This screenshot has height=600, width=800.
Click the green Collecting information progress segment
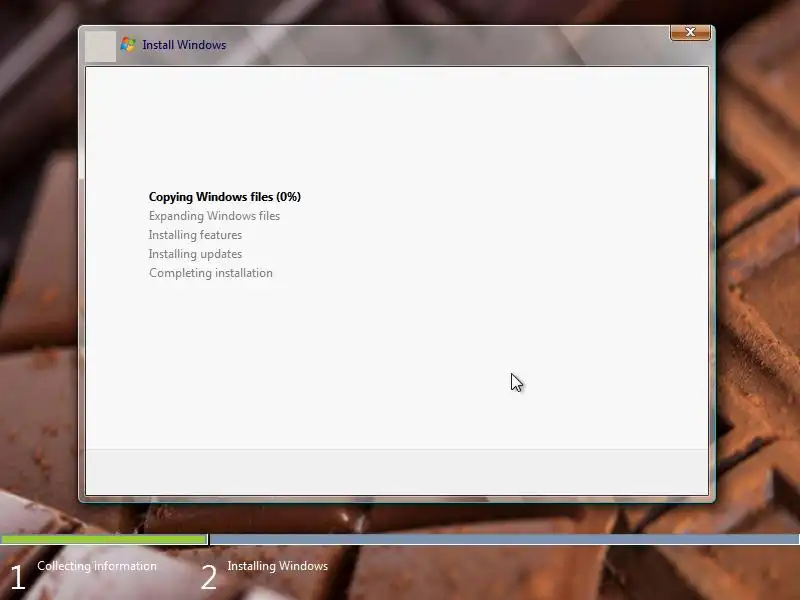[104, 539]
